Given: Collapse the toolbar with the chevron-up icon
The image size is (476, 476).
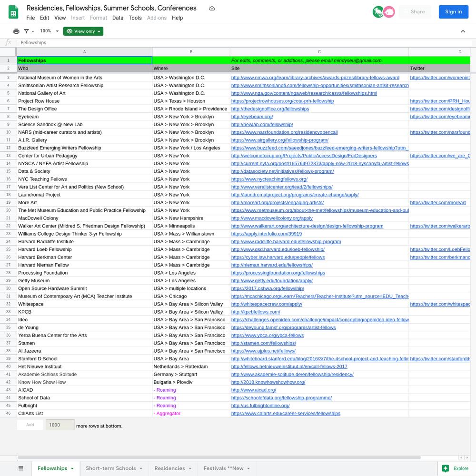Looking at the screenshot, I should coord(463,31).
